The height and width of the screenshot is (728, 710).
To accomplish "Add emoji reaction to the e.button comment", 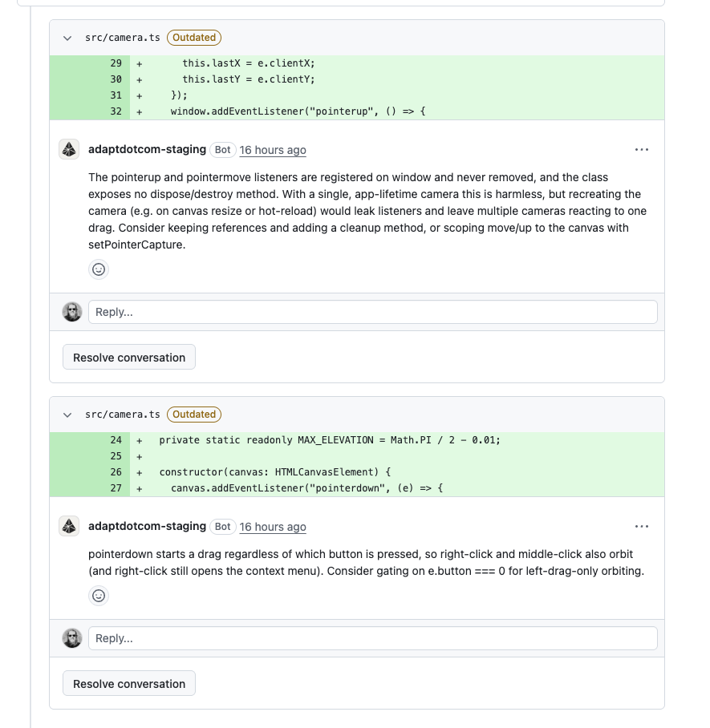I will 99,596.
